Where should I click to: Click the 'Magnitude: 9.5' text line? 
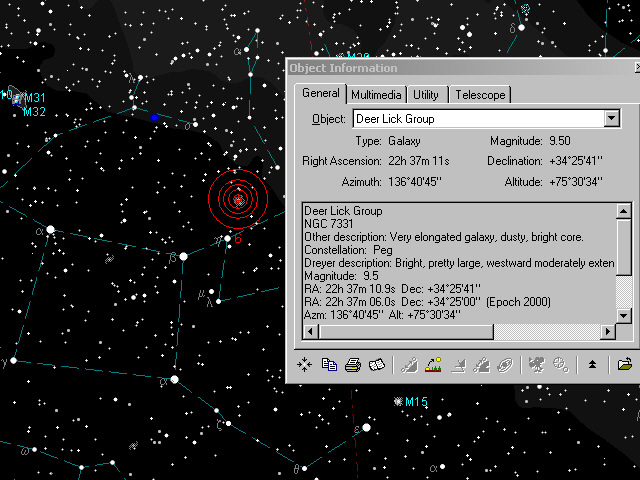click(x=341, y=276)
